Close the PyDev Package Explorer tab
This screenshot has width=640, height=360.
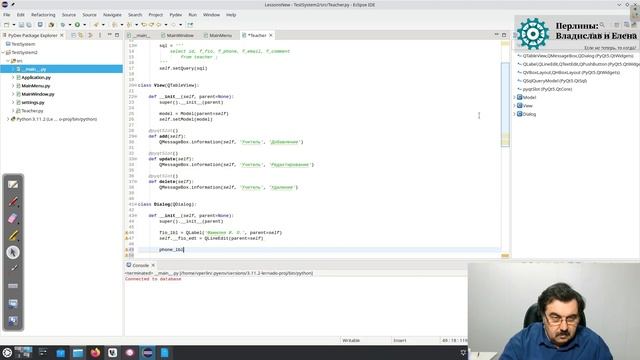[62, 36]
